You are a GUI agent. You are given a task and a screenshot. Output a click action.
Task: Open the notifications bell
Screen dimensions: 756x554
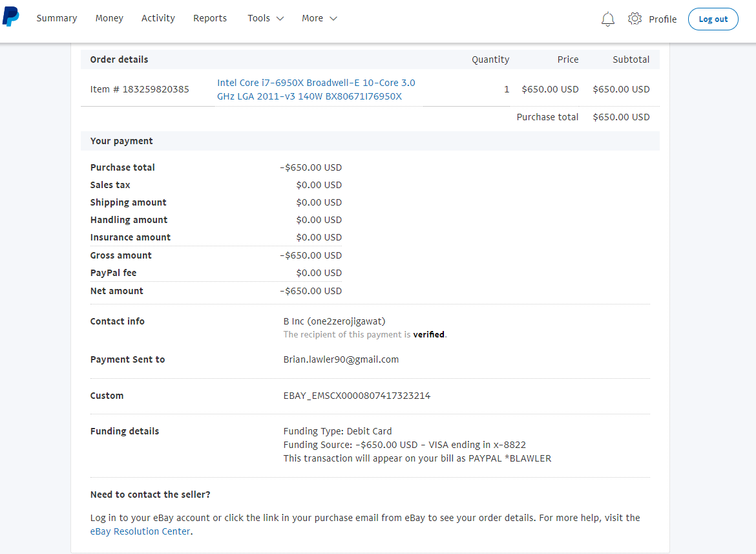tap(607, 19)
